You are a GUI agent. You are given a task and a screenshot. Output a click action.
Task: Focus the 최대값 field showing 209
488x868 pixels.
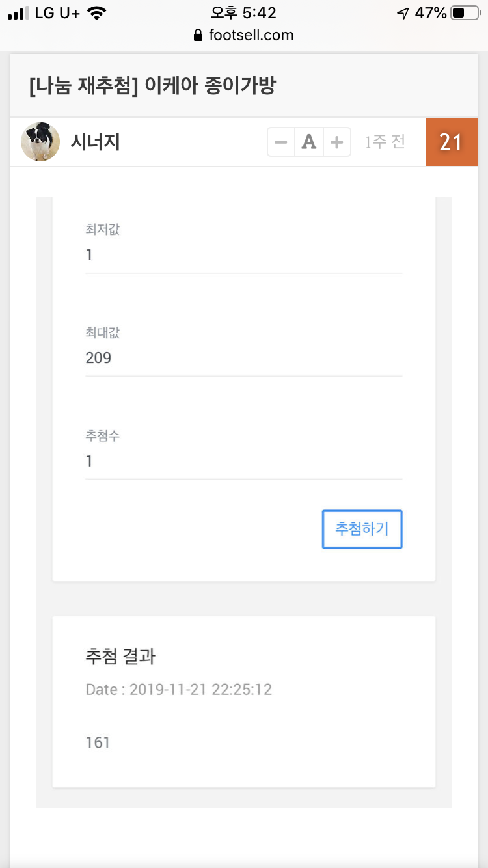point(243,357)
